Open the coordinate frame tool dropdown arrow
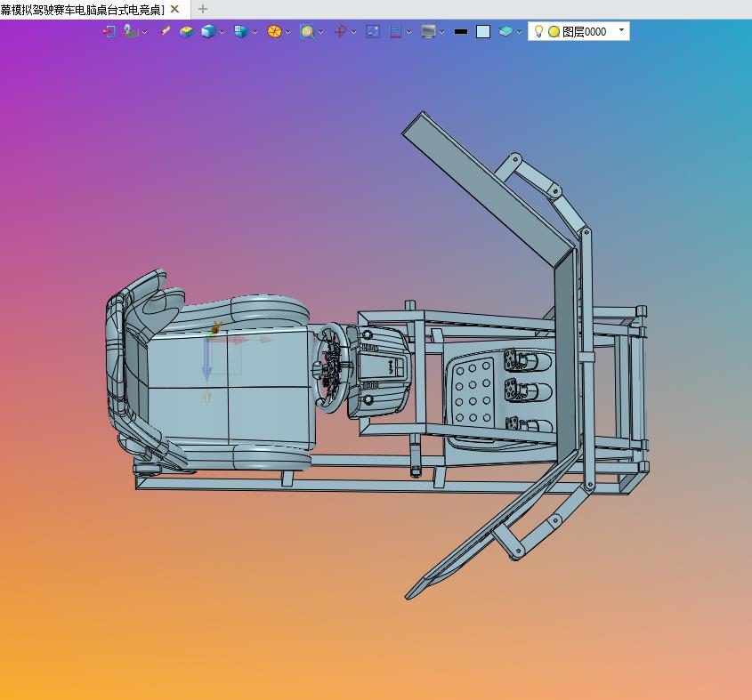752x700 pixels. tap(144, 32)
